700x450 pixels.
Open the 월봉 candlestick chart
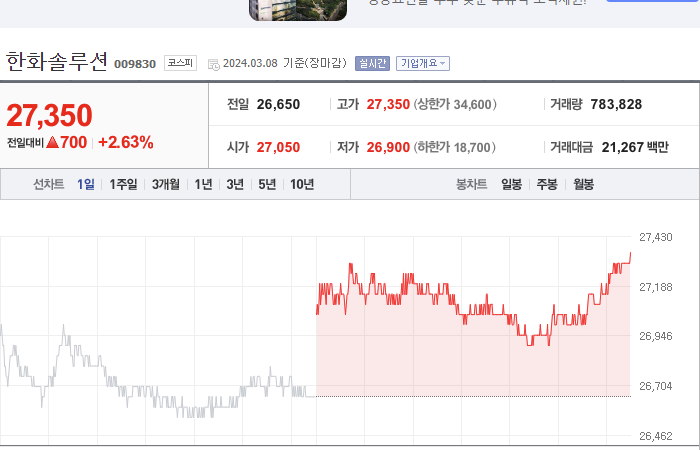click(583, 184)
